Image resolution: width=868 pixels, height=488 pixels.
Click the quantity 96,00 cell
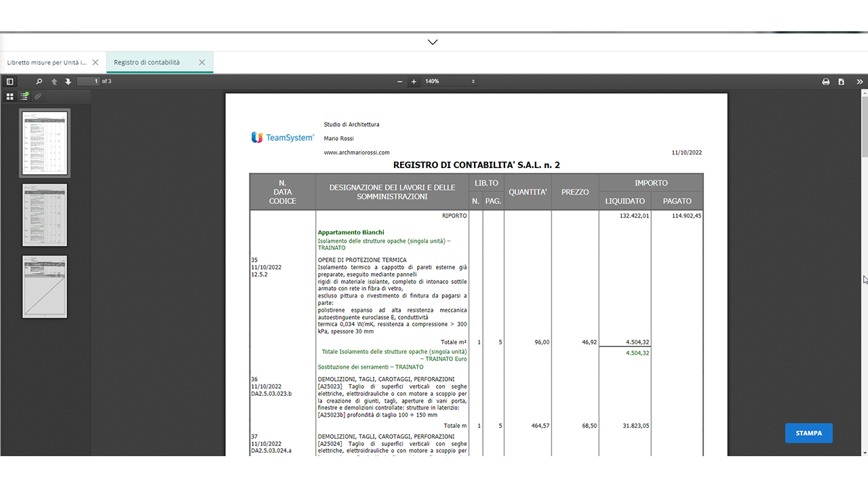coord(541,342)
